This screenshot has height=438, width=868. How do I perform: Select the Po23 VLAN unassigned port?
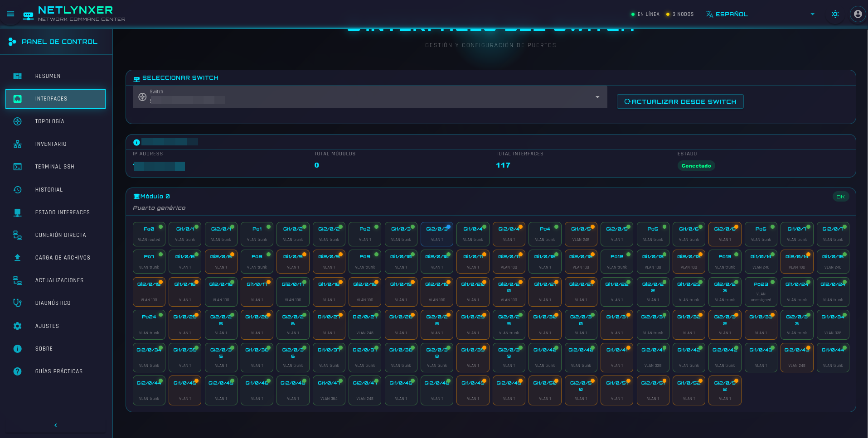(761, 292)
